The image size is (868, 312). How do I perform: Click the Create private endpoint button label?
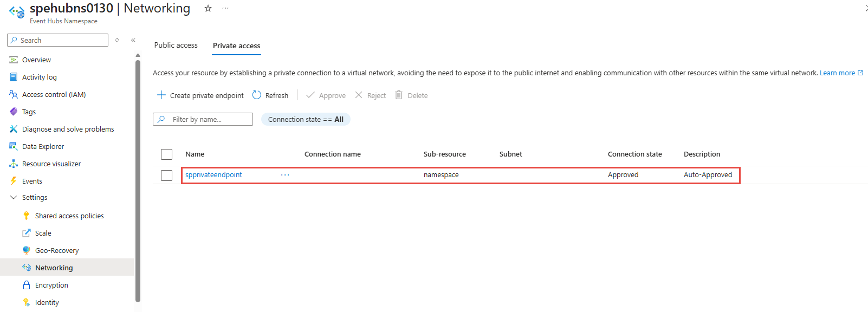(x=207, y=95)
